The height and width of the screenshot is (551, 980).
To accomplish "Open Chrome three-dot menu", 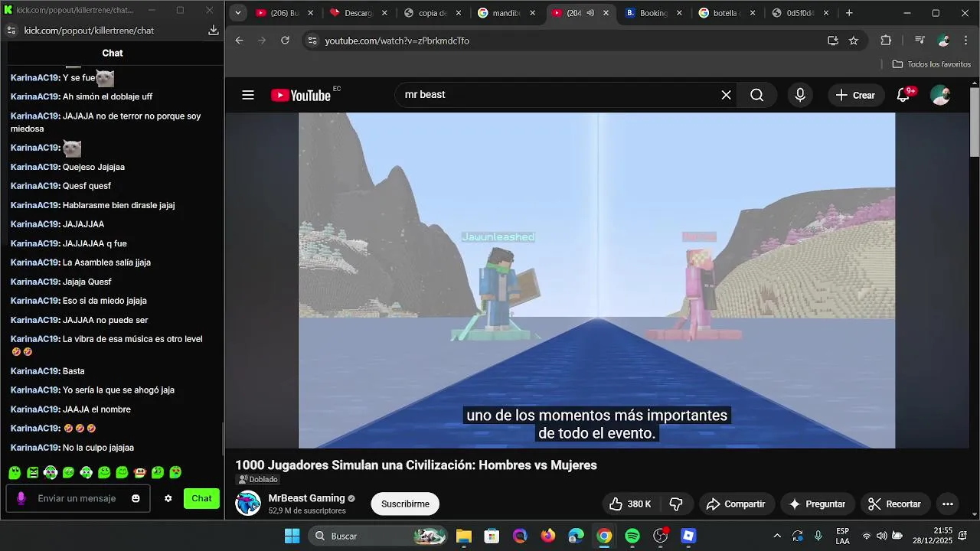I will 966,41.
